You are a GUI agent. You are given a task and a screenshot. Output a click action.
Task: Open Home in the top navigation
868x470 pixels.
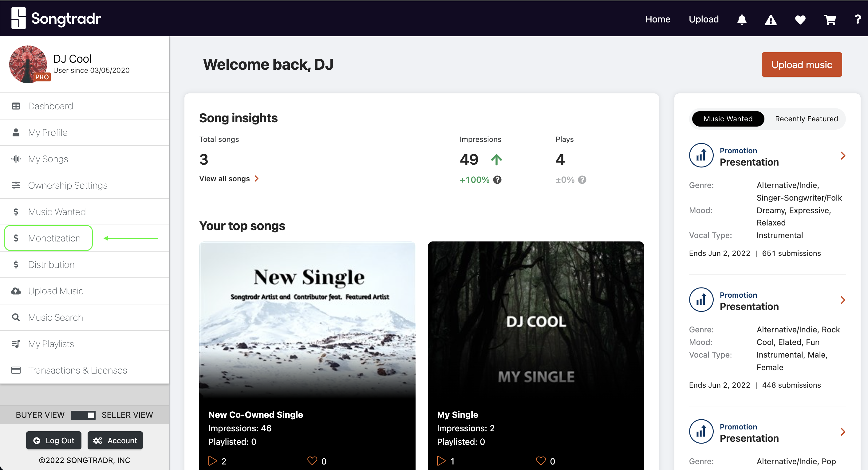(657, 19)
